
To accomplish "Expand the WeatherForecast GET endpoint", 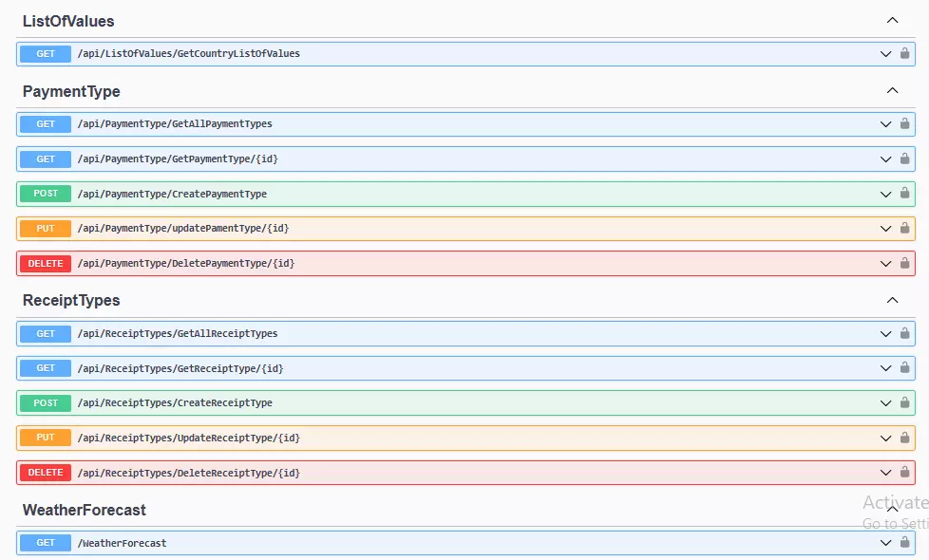I will point(884,543).
